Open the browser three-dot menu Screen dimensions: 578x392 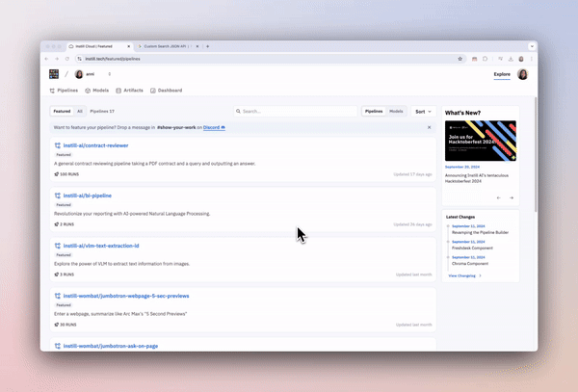tap(531, 59)
